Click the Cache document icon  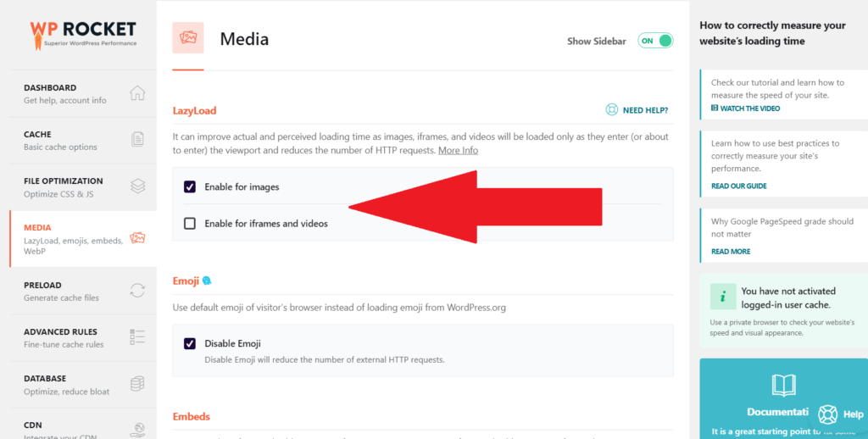click(x=137, y=140)
